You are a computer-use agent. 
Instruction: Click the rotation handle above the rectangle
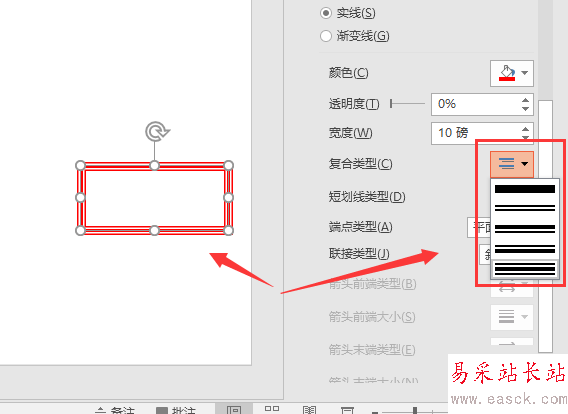tap(157, 131)
